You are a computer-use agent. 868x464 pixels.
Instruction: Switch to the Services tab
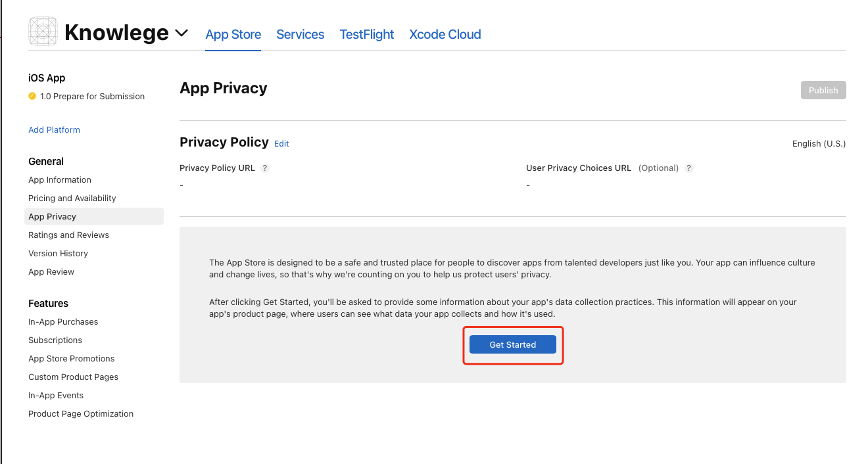300,34
